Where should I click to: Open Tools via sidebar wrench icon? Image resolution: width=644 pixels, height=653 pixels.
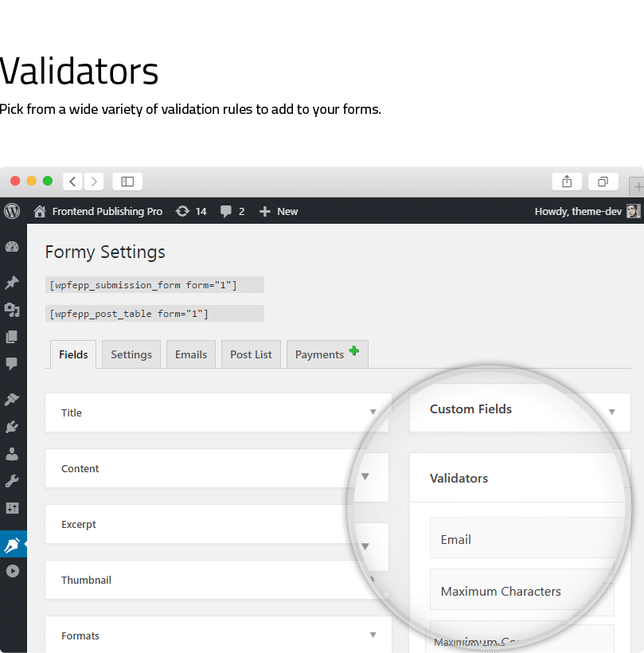pos(12,481)
